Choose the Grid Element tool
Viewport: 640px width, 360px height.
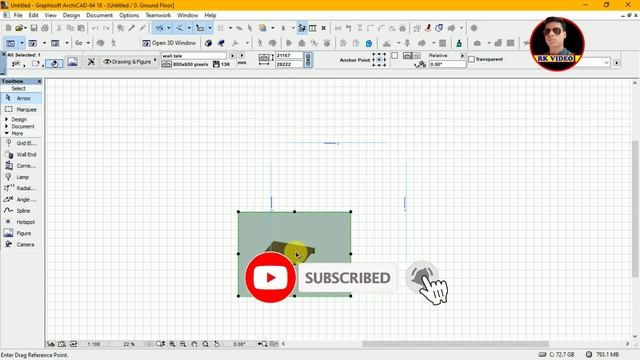(21, 143)
